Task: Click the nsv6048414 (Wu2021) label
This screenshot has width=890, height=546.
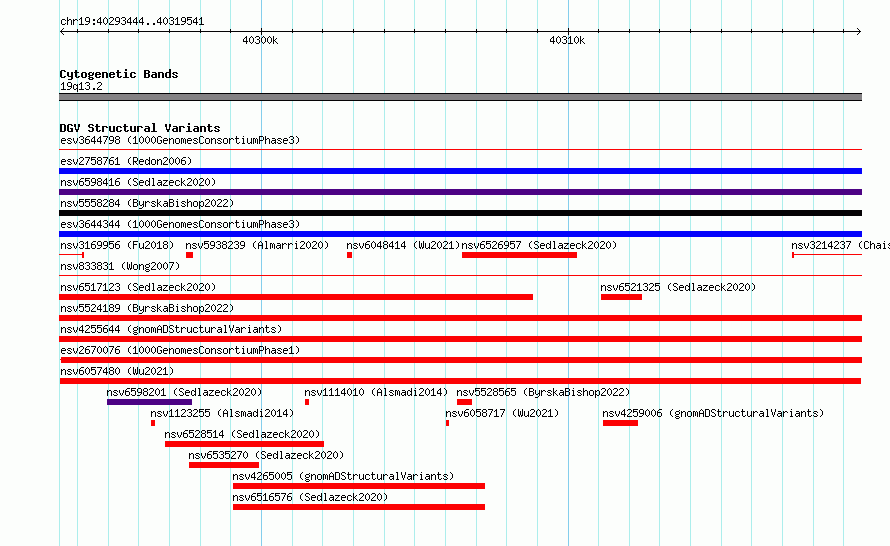Action: (x=403, y=245)
